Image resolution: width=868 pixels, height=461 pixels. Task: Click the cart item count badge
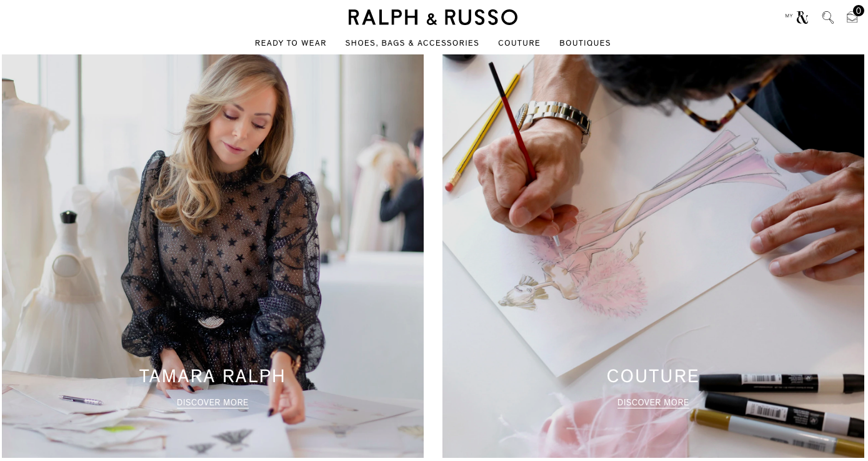tap(859, 11)
